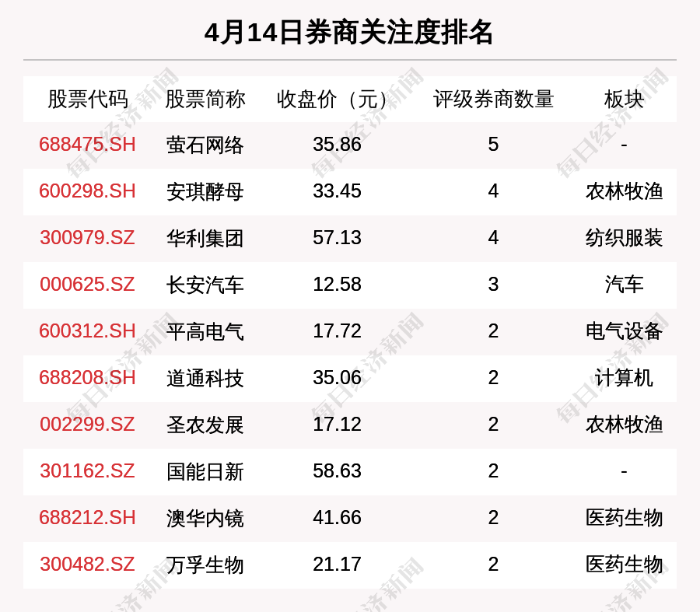Click stock name 圣农发展
Screen dimensions: 700x612
(205, 425)
